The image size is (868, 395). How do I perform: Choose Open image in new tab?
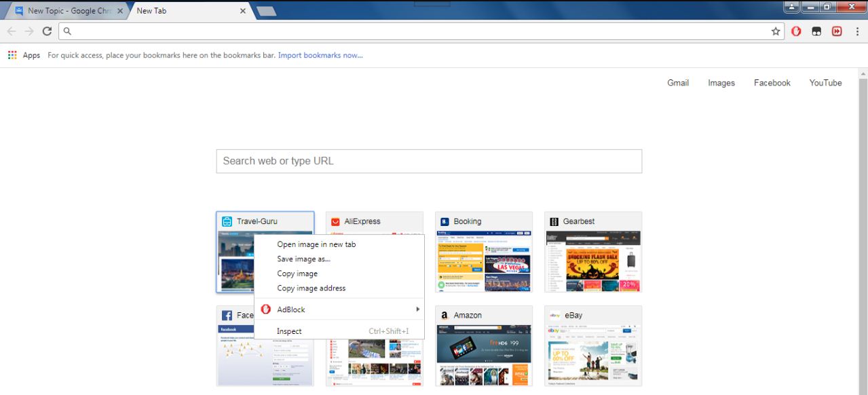(339, 244)
